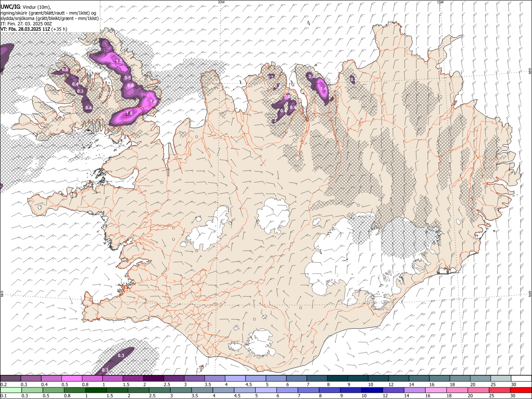Click the darkest green 1–1.5 swatch in bottom legend row
The width and height of the screenshot is (532, 399).
point(96,390)
